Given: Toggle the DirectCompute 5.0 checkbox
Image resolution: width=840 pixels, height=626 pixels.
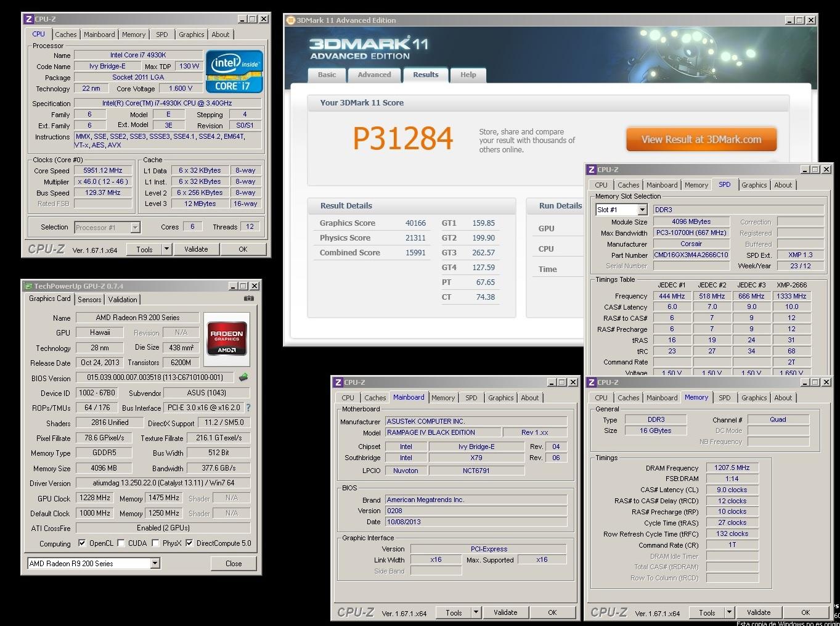Looking at the screenshot, I should pyautogui.click(x=189, y=543).
